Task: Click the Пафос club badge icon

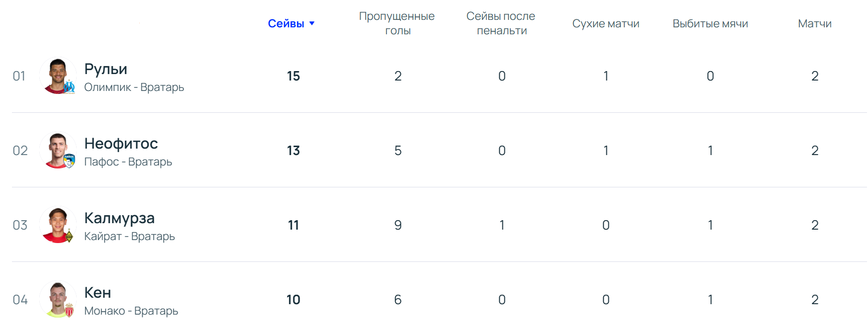Action: pyautogui.click(x=70, y=161)
